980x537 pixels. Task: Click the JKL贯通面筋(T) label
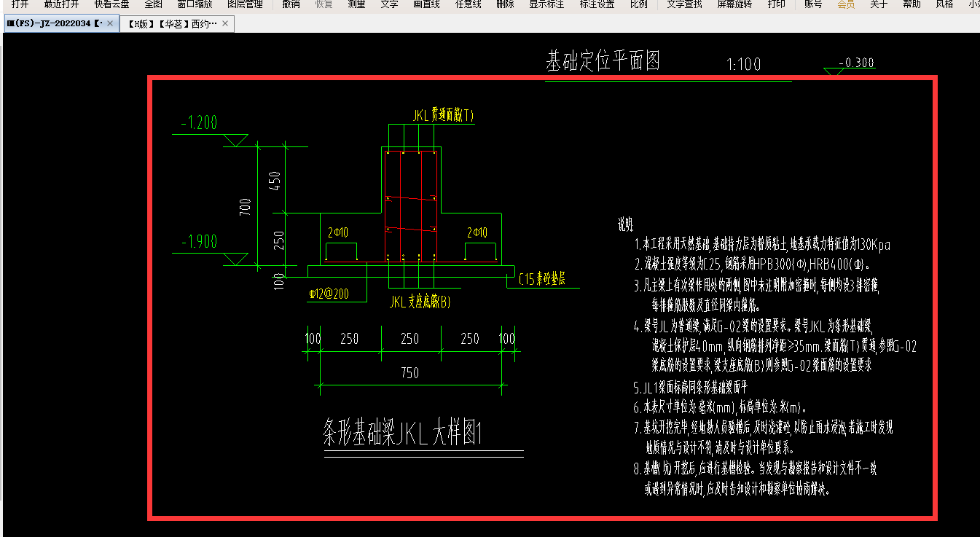click(443, 115)
